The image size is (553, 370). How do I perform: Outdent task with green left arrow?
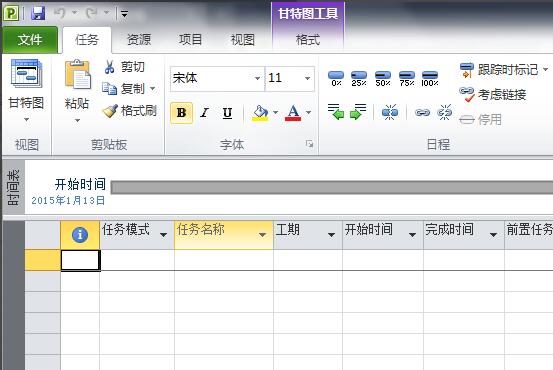(x=336, y=112)
